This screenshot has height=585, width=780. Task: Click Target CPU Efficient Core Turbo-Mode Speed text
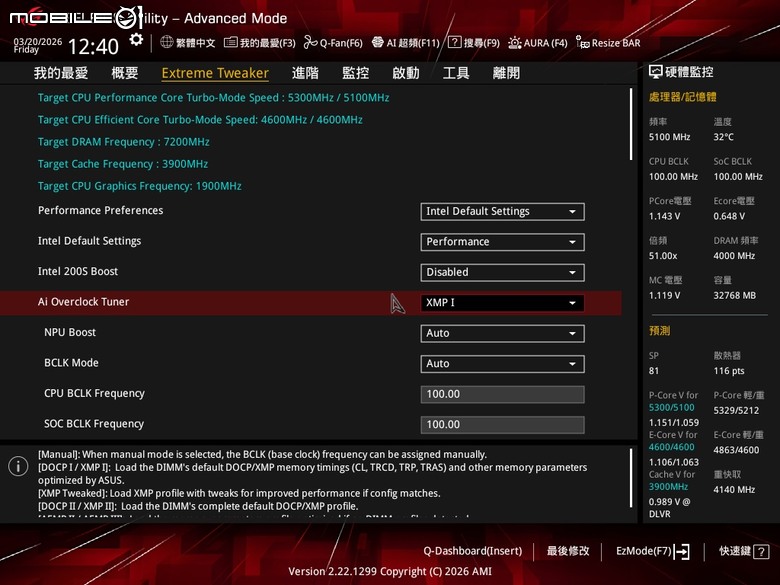(x=200, y=119)
